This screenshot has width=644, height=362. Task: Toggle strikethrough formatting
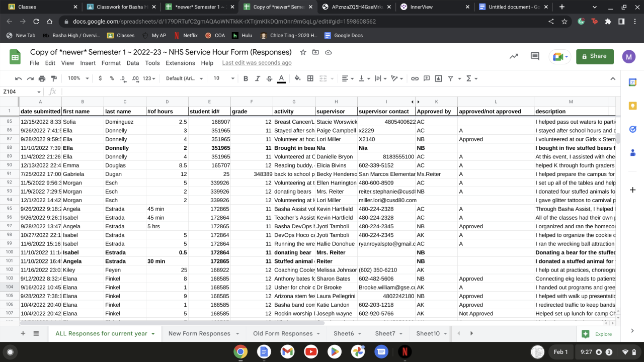[x=269, y=78]
